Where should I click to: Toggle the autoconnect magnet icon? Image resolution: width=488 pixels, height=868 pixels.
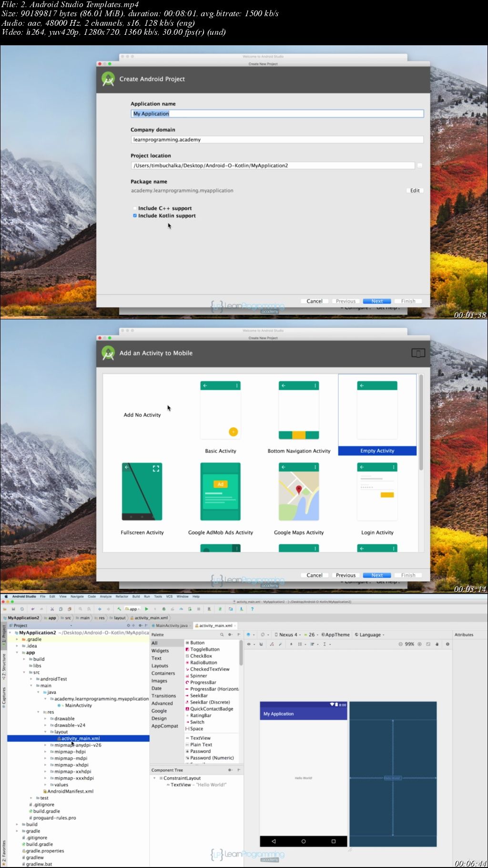(261, 644)
